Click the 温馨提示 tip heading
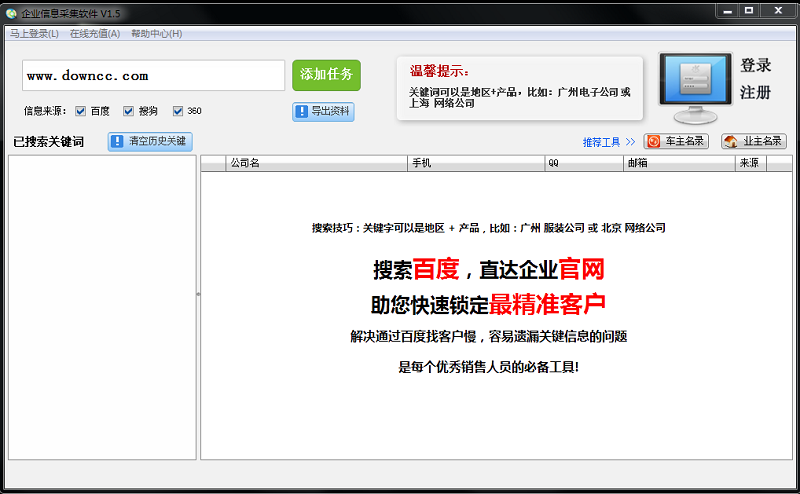800x494 pixels. (x=439, y=71)
